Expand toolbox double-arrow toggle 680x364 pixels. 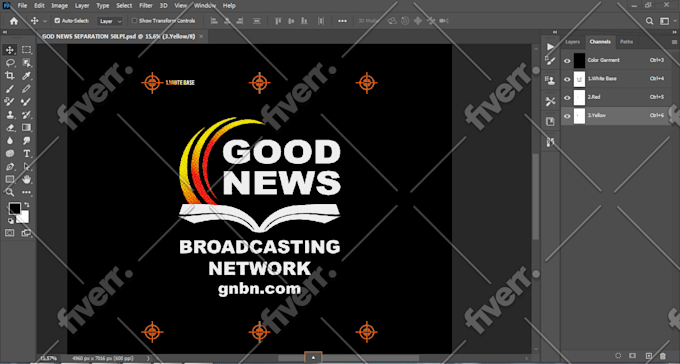(5, 32)
